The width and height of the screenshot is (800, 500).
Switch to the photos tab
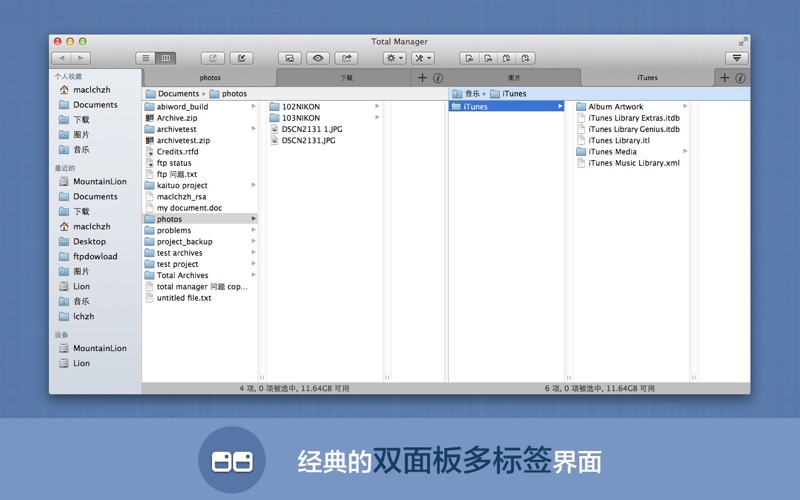coord(210,78)
